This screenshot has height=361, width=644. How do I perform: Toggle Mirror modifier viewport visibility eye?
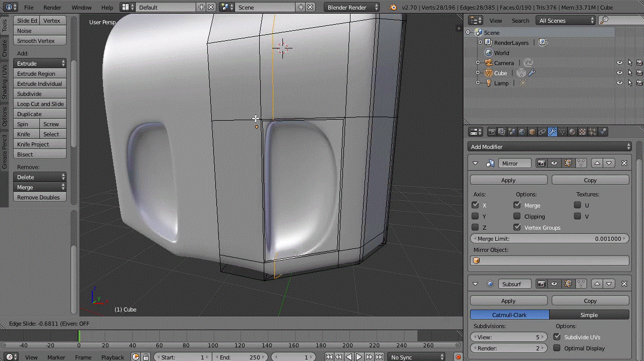tap(555, 163)
